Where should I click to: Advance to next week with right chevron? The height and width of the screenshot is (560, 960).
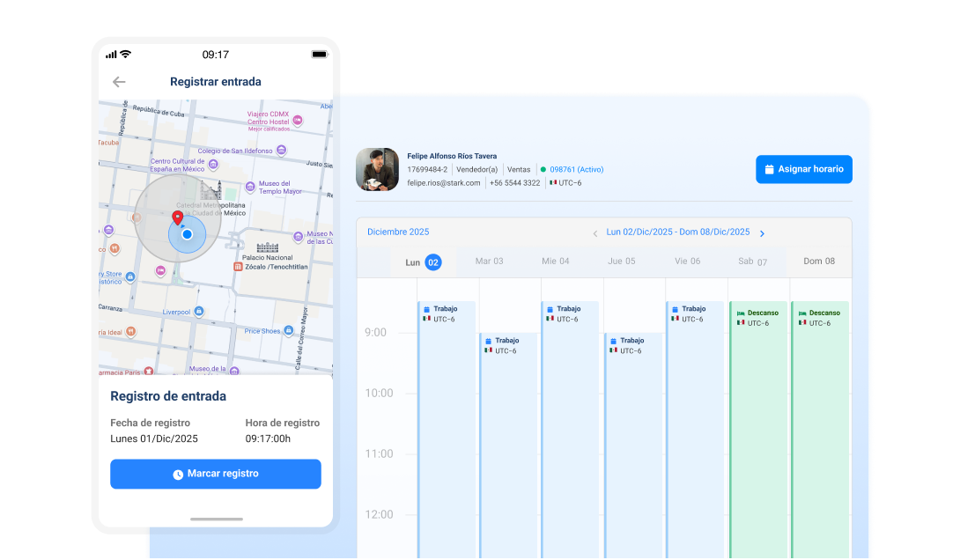point(762,233)
